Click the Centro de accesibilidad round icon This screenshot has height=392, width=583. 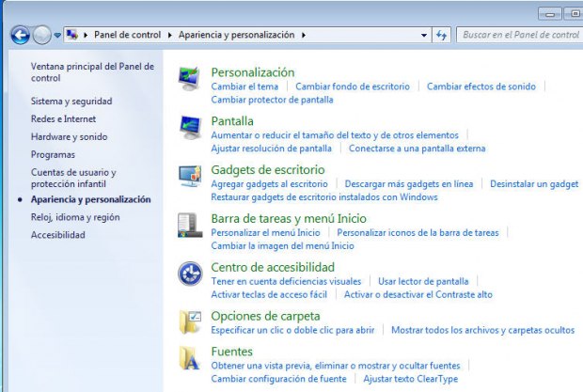[190, 274]
